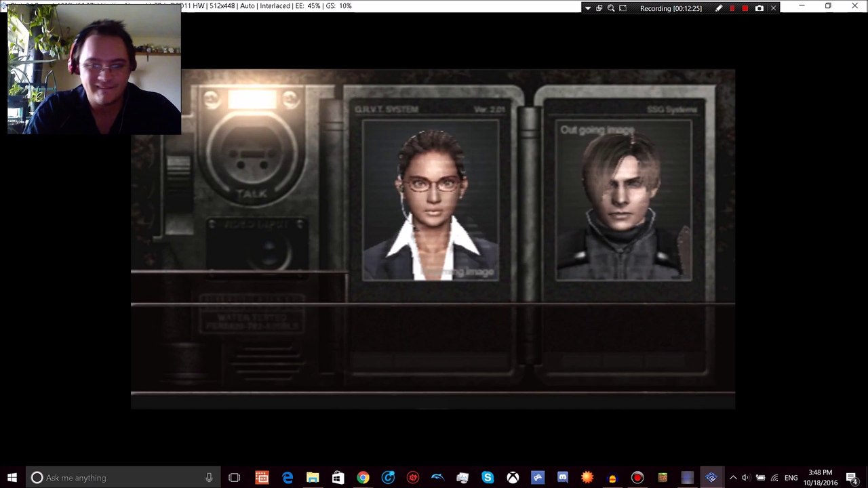Click the incoming image woman portrait
Viewport: 868px width, 488px height.
click(431, 200)
